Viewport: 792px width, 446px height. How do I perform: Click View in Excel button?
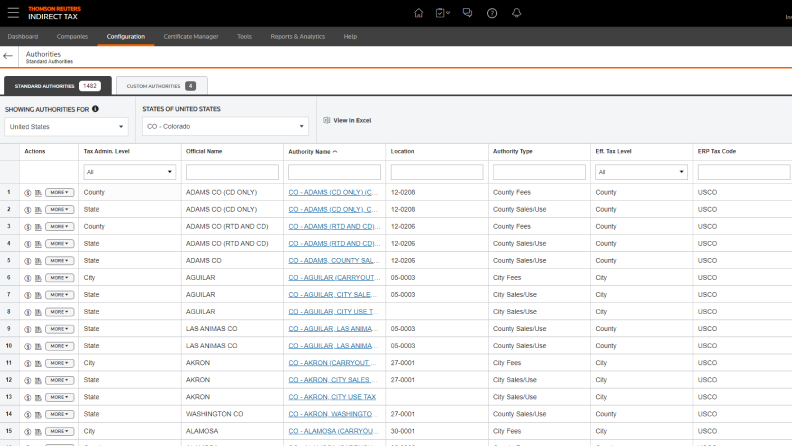tap(347, 120)
